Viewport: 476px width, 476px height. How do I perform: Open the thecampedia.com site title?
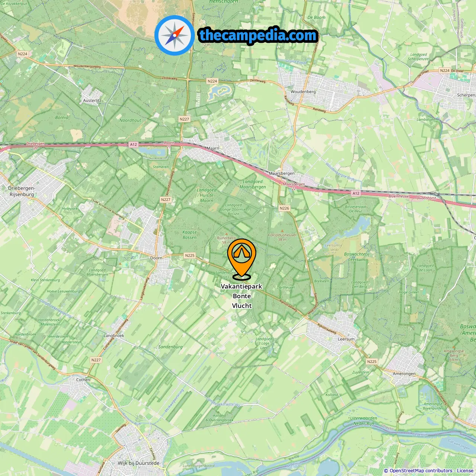click(258, 35)
